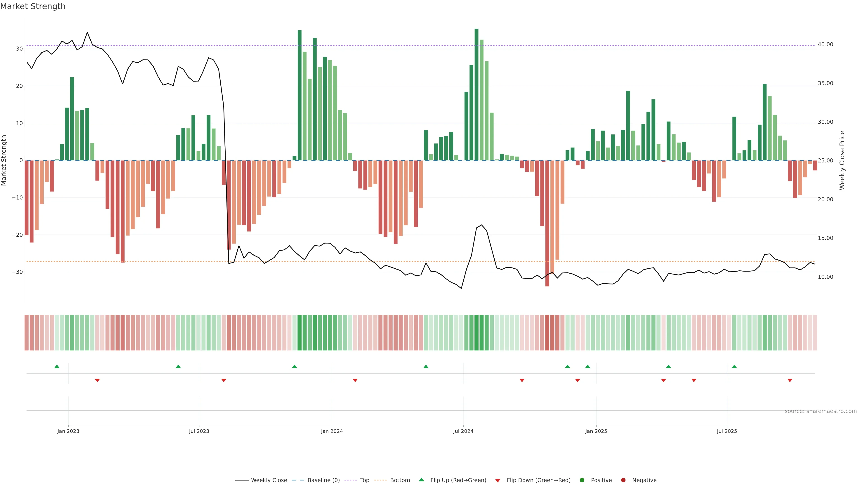Click the Jan 2025 x-axis label
Viewport: 868px width, 488px height.
pyautogui.click(x=596, y=431)
